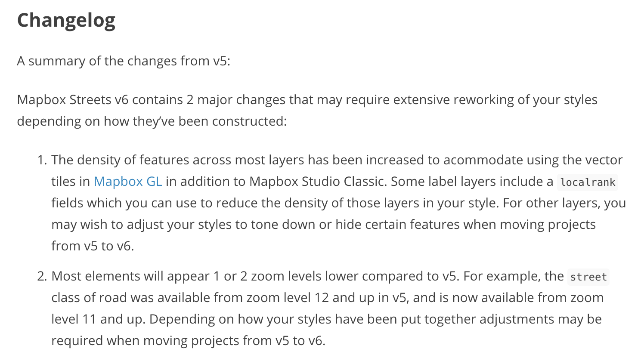Viewport: 644px width, 364px height.
Task: Click the list number 2 marker
Action: [42, 276]
